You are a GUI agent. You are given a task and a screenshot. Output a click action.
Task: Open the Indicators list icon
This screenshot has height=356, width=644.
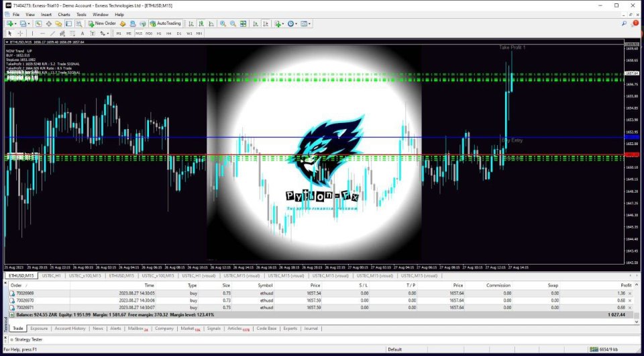[x=278, y=24]
